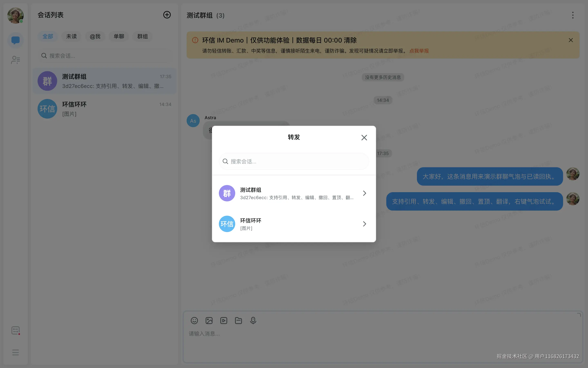Open chevron arrow next to 环信环环
The image size is (588, 368).
coord(364,224)
